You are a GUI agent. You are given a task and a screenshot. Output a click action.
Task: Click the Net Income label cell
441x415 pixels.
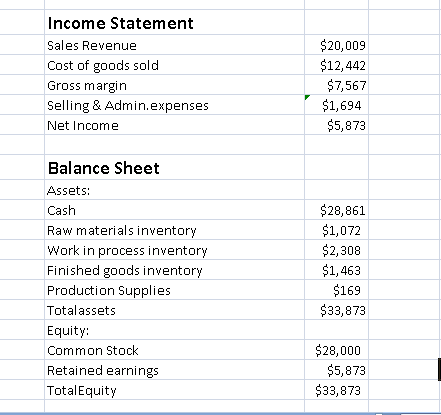click(174, 125)
